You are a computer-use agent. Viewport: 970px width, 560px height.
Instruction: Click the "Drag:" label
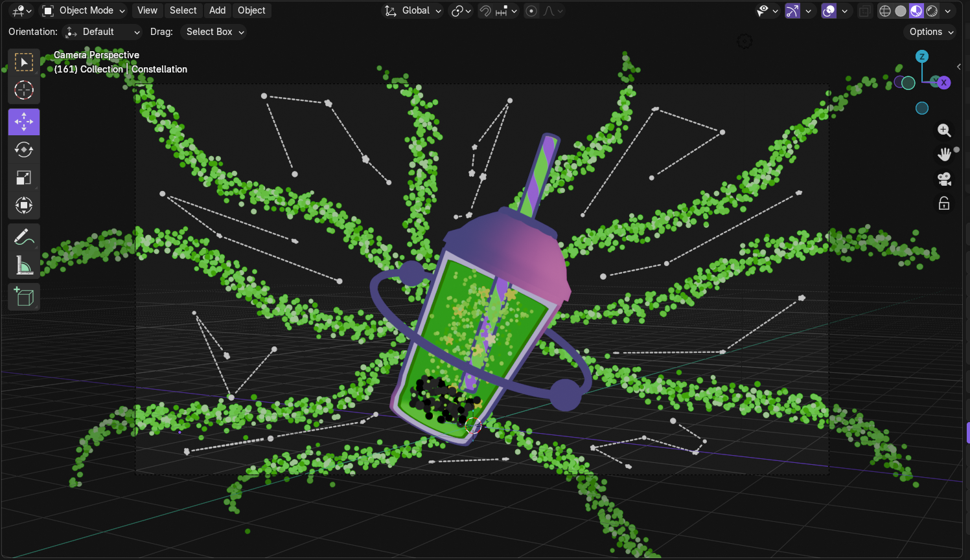click(x=161, y=32)
